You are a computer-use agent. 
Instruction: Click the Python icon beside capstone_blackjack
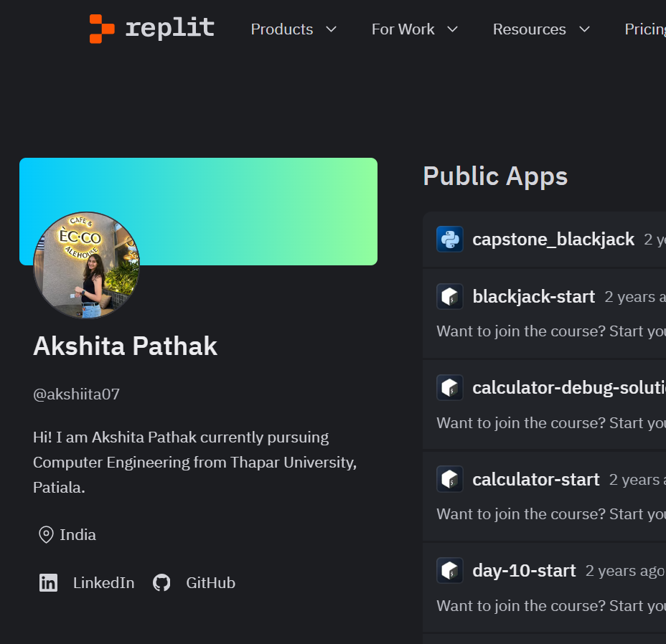pos(450,239)
